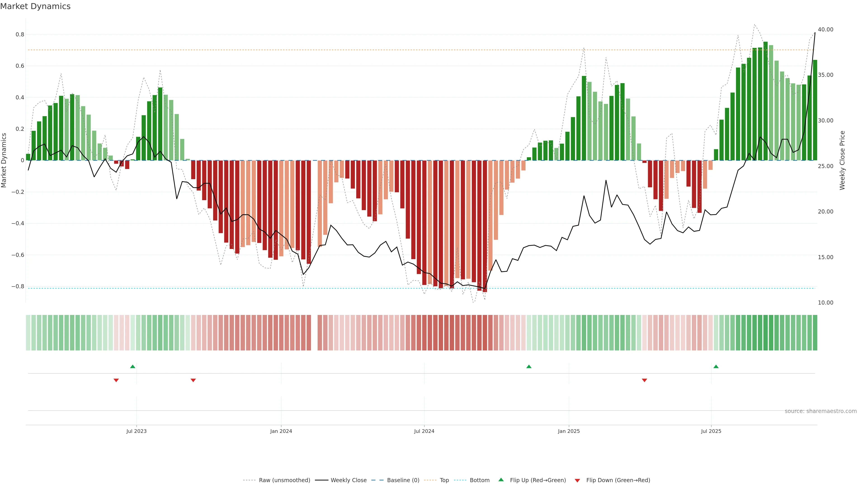Click the red Flip Down triangle in legend

577,481
